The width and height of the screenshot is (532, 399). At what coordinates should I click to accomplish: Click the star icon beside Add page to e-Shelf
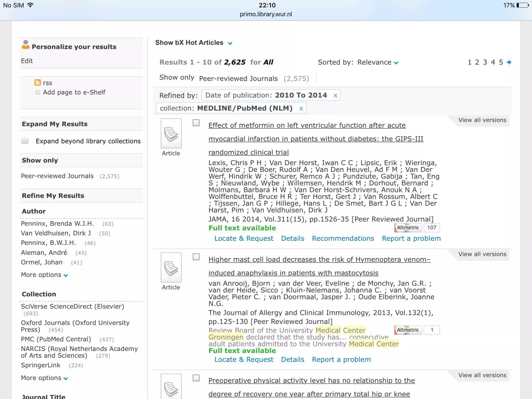38,92
